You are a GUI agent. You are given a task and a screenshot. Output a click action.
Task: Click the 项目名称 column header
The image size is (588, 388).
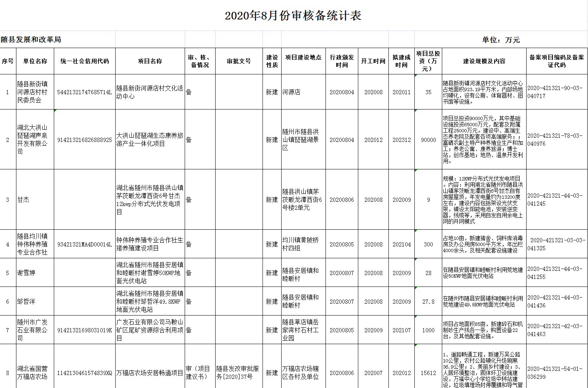[150, 61]
